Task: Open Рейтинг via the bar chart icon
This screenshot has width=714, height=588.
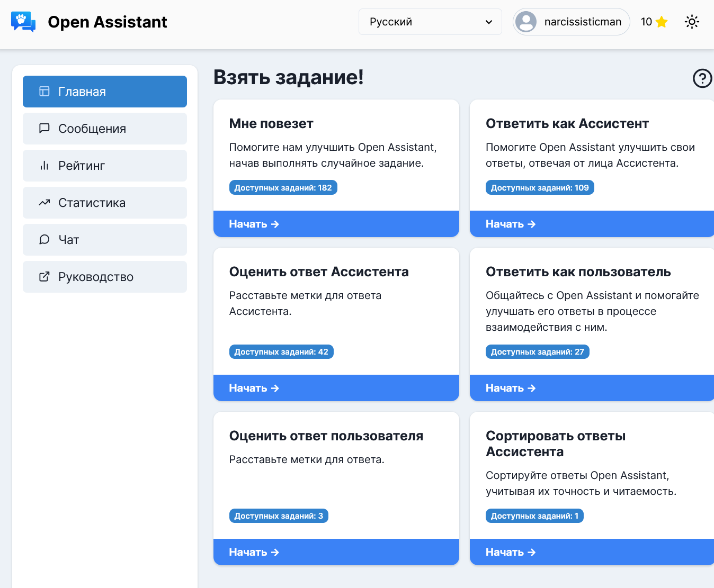Action: (43, 165)
